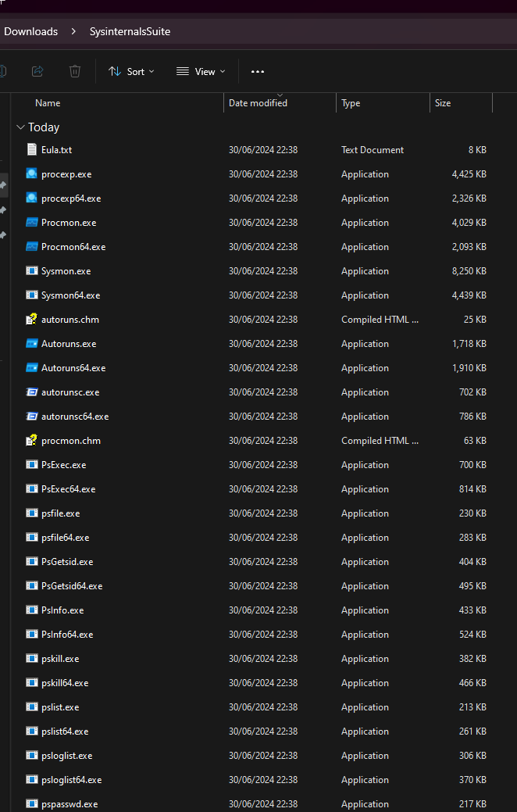Select the Procmon.exe file icon
Screen dimensions: 517x812
pos(31,222)
